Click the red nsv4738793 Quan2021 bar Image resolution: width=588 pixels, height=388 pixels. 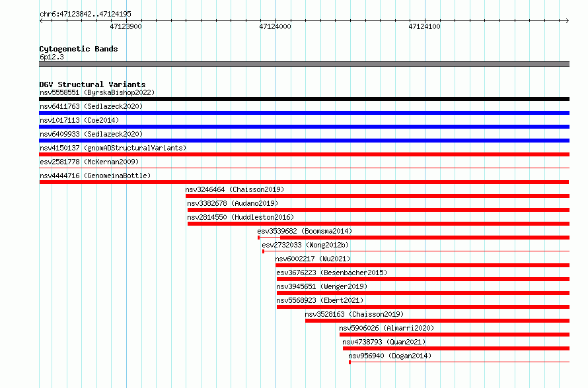[456, 348]
